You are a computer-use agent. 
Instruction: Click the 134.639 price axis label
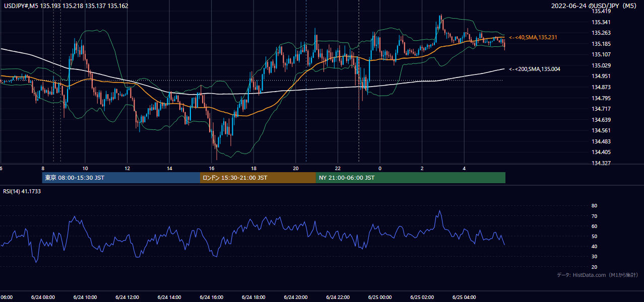coord(601,120)
